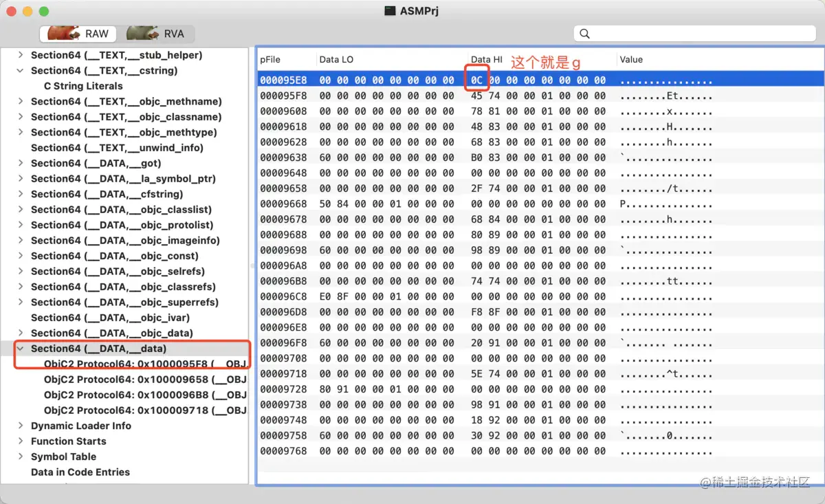Screen dimensions: 825x504
Task: Select row with offset 00009608
Action: coord(540,111)
